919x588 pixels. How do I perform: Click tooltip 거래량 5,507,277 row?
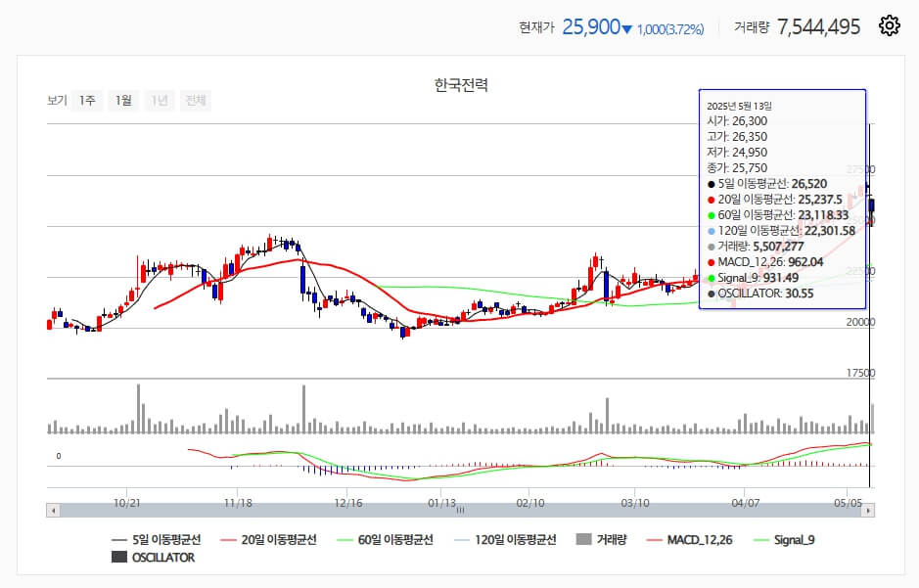[756, 247]
